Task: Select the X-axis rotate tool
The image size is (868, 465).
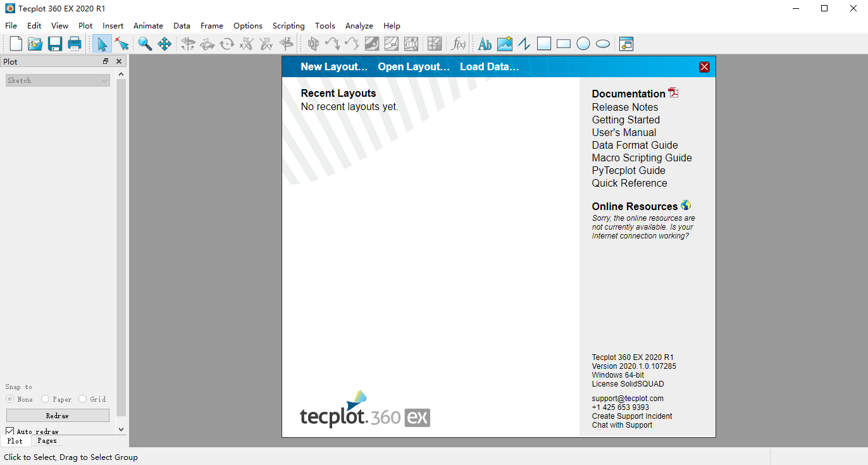Action: click(247, 44)
